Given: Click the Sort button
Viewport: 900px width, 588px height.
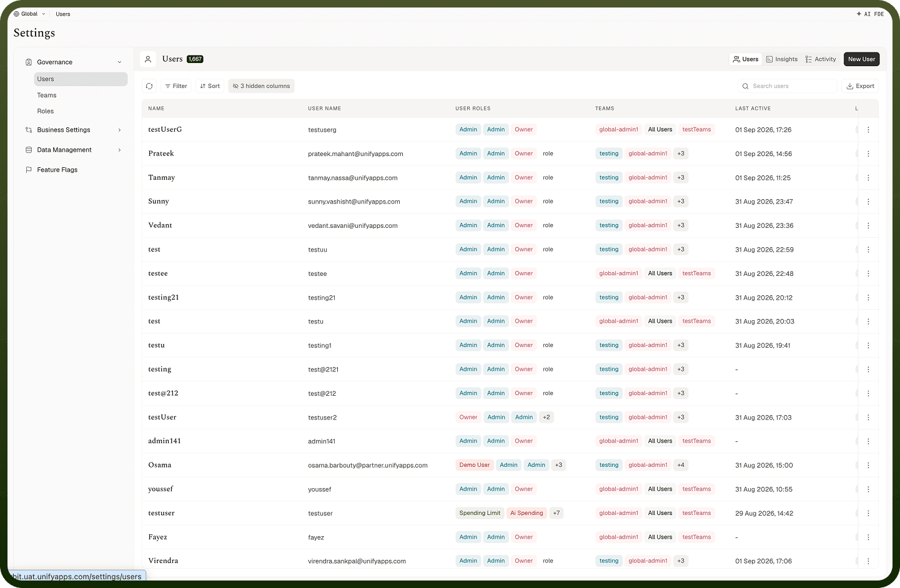Looking at the screenshot, I should coord(210,86).
